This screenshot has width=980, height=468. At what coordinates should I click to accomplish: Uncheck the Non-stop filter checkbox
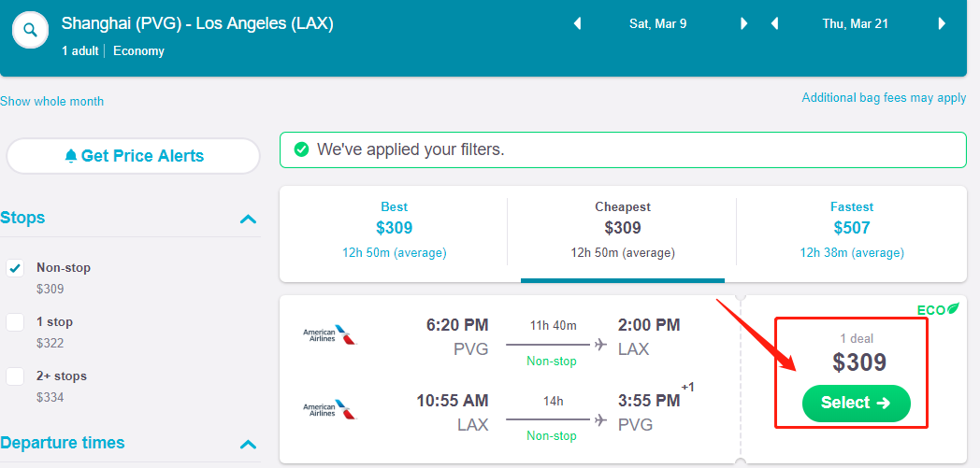pyautogui.click(x=15, y=268)
